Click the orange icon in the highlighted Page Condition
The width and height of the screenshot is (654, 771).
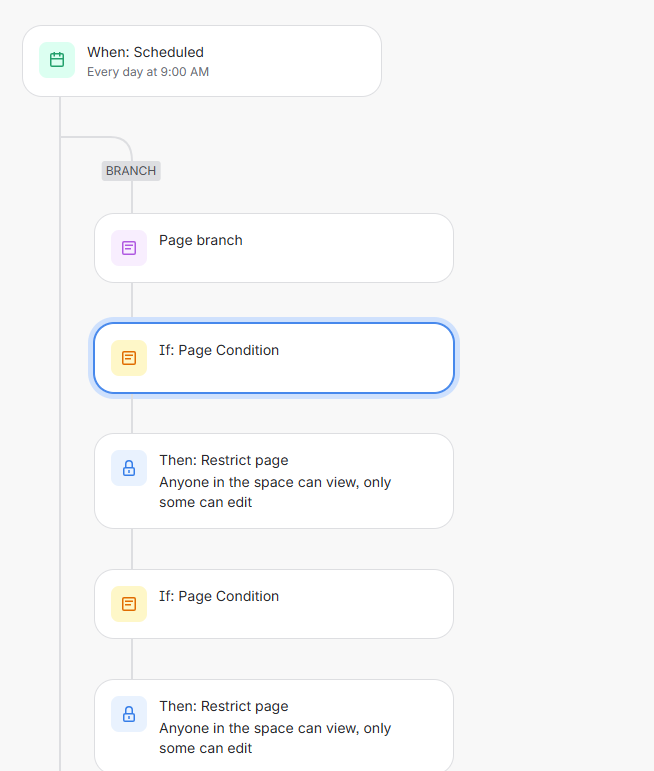click(129, 358)
